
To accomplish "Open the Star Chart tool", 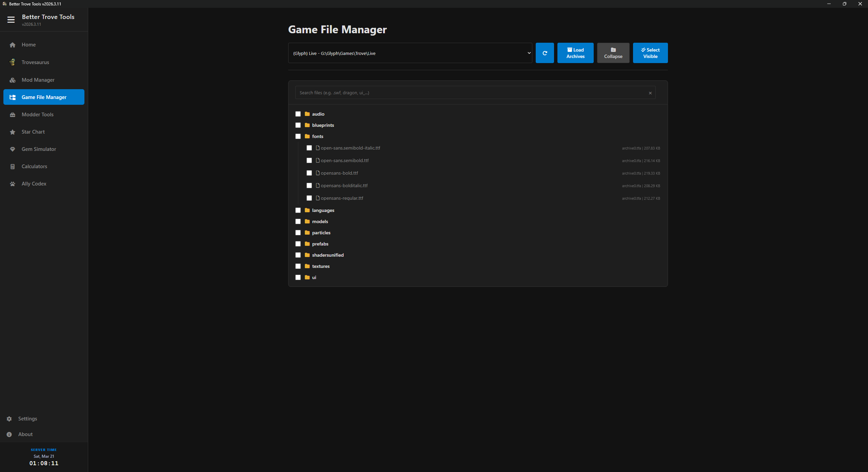I will pyautogui.click(x=33, y=132).
